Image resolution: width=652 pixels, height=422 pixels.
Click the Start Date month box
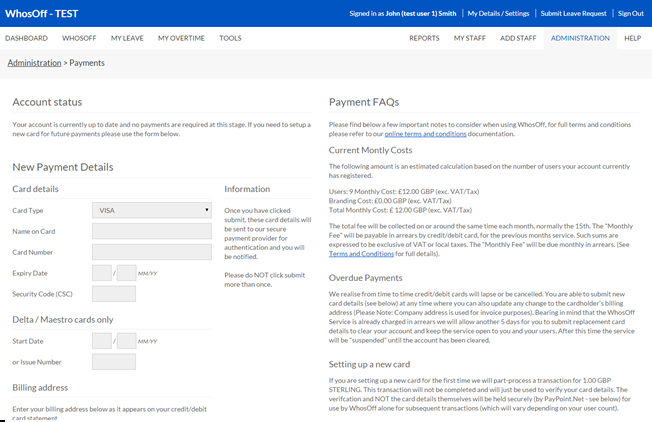click(102, 341)
